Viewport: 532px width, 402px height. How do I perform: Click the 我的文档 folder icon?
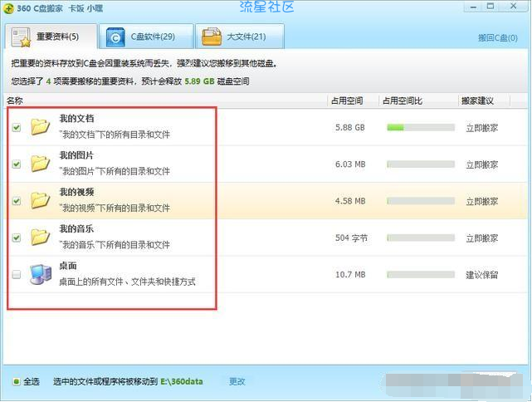click(40, 127)
